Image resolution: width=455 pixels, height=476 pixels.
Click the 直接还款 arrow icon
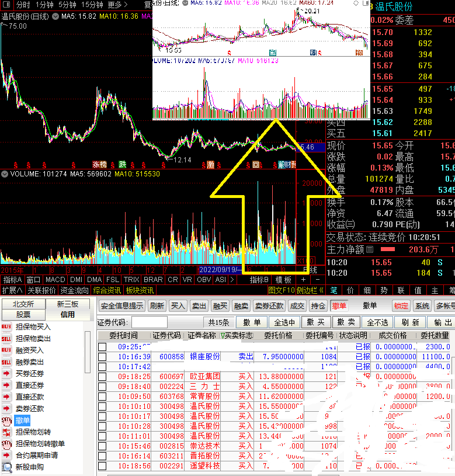6,397
